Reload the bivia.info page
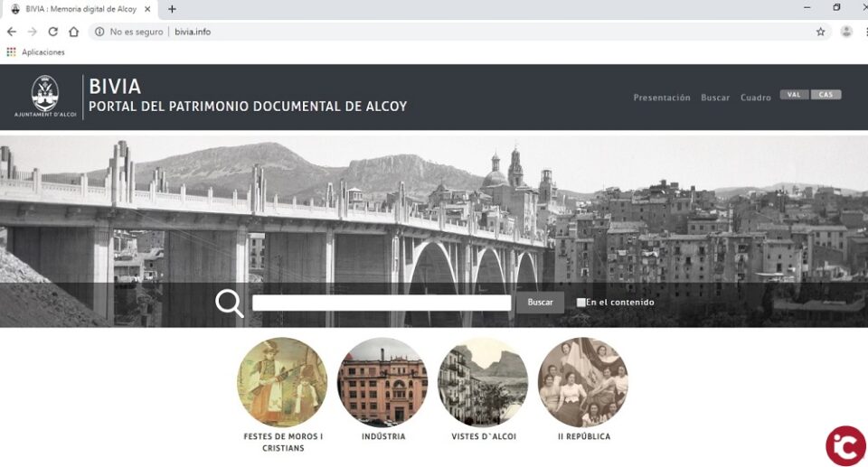 click(x=53, y=33)
